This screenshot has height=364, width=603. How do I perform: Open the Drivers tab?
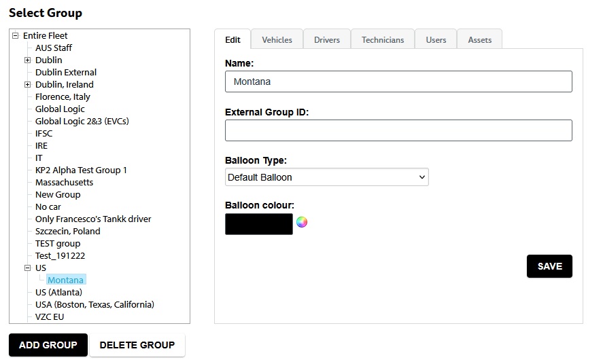[x=327, y=40]
